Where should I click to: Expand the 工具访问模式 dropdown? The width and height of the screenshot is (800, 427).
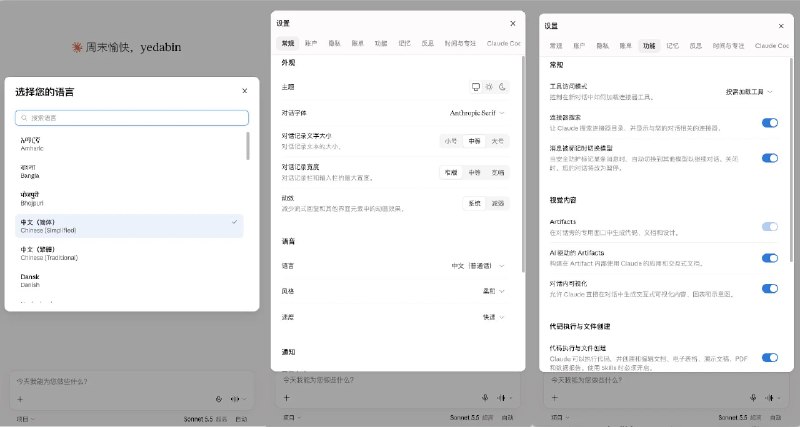pyautogui.click(x=749, y=92)
